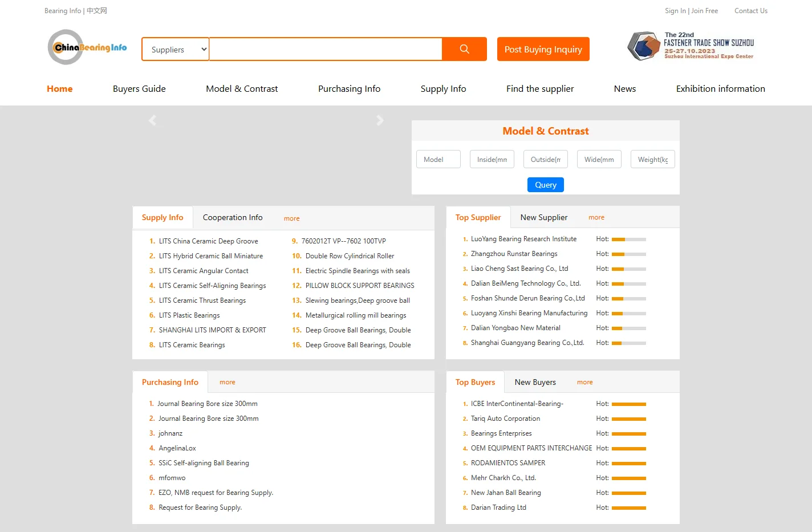Open Find the supplier navigation item
The width and height of the screenshot is (812, 532).
[x=540, y=88]
